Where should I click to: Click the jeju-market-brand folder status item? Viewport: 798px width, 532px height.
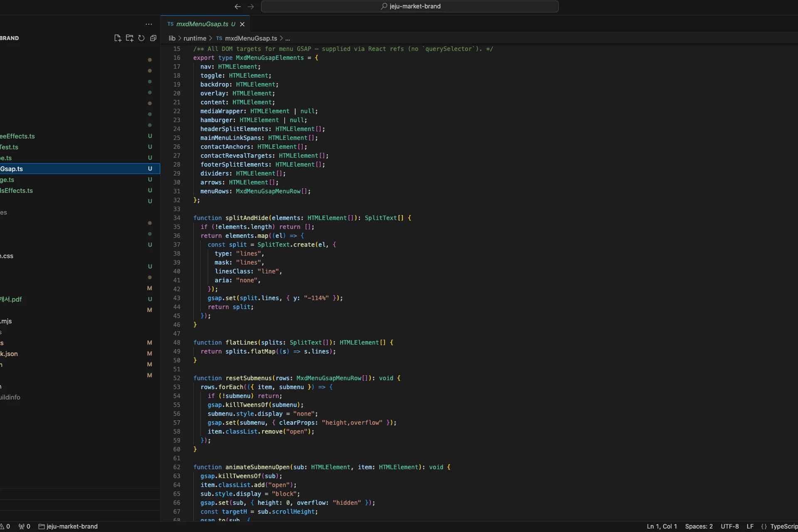tap(68, 526)
